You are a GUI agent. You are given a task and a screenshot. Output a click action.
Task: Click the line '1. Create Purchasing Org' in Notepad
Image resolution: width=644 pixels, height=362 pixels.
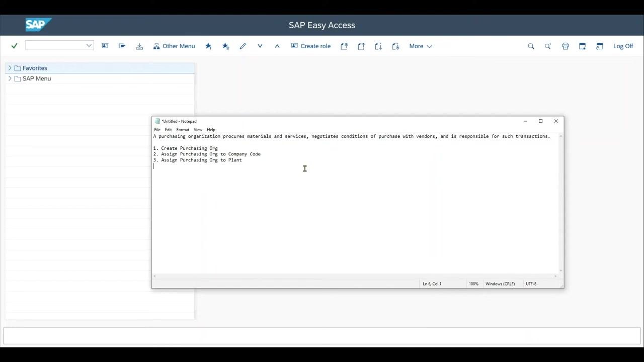[x=186, y=148]
